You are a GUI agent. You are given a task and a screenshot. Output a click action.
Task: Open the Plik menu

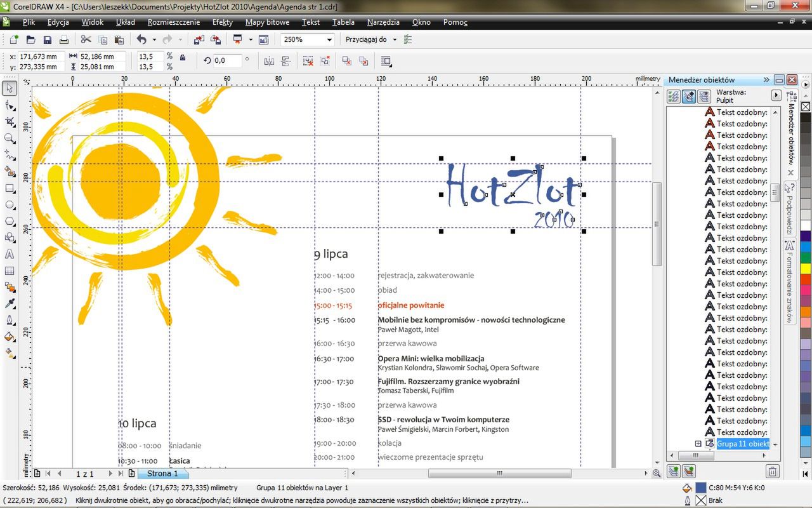(29, 22)
